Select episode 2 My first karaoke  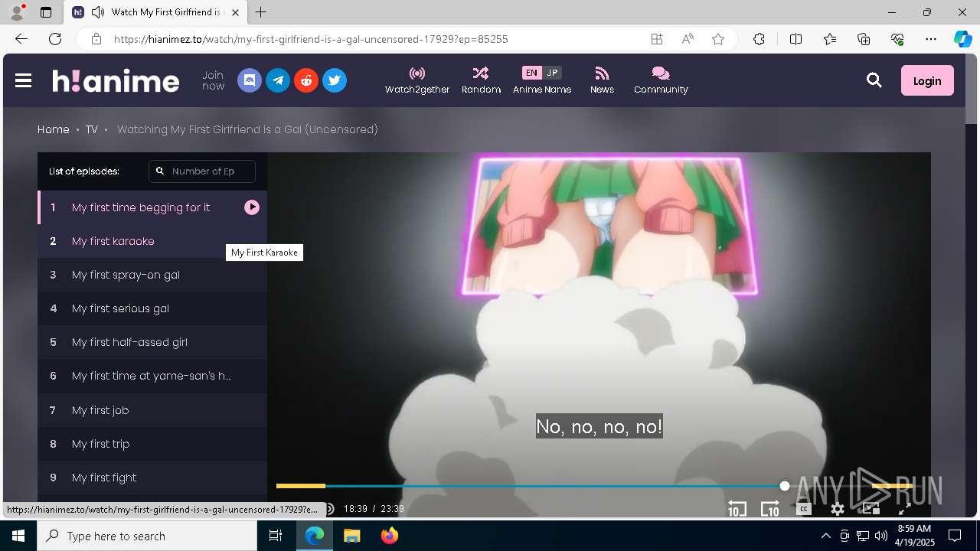152,241
